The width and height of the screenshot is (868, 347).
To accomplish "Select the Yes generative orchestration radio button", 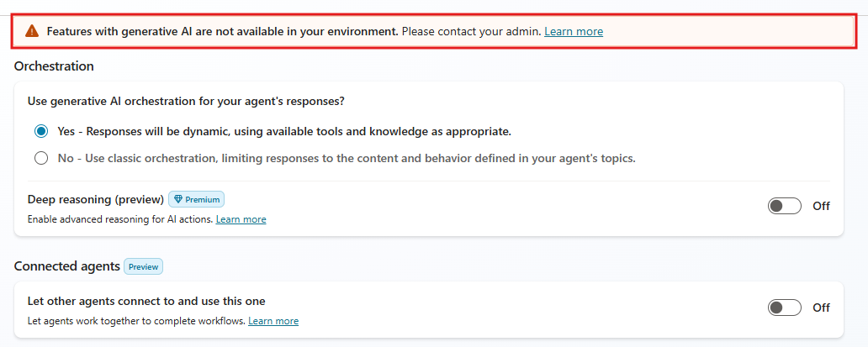I will click(x=41, y=131).
